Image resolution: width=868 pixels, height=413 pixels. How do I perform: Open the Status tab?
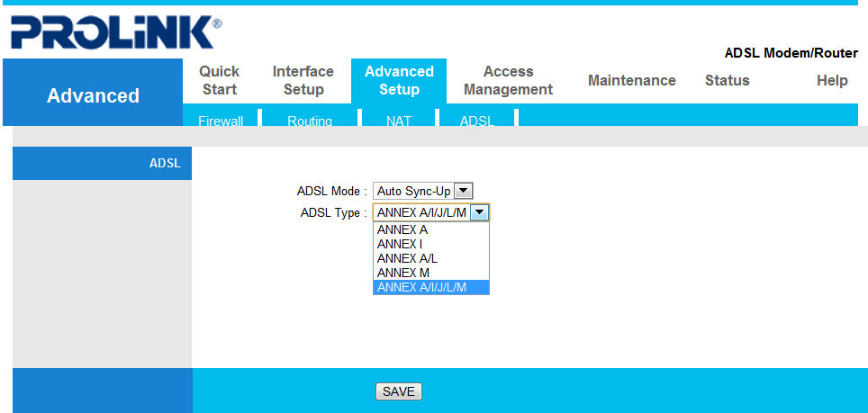(727, 80)
